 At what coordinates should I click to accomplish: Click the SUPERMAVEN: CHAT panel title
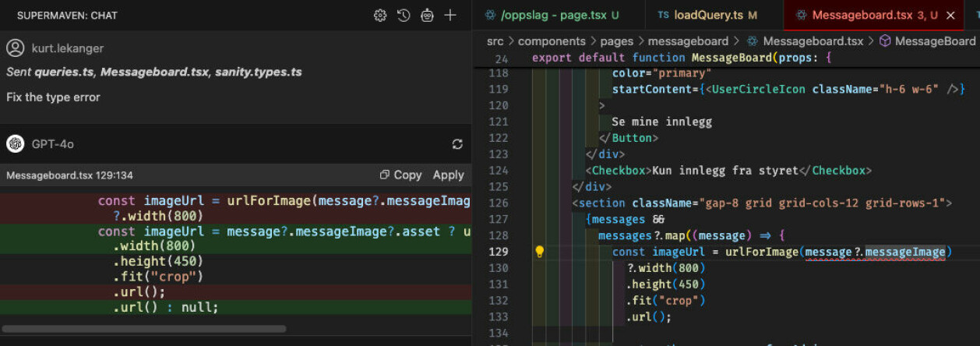click(x=69, y=15)
